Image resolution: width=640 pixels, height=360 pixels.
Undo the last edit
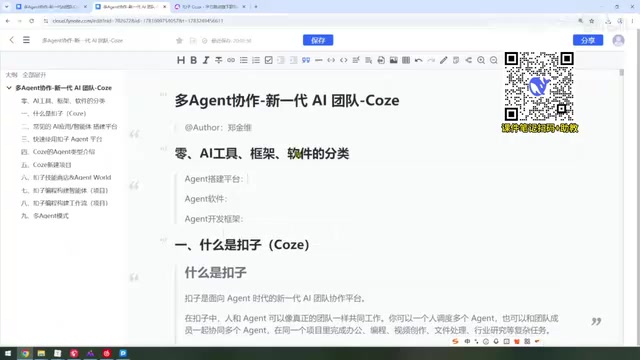point(418,60)
